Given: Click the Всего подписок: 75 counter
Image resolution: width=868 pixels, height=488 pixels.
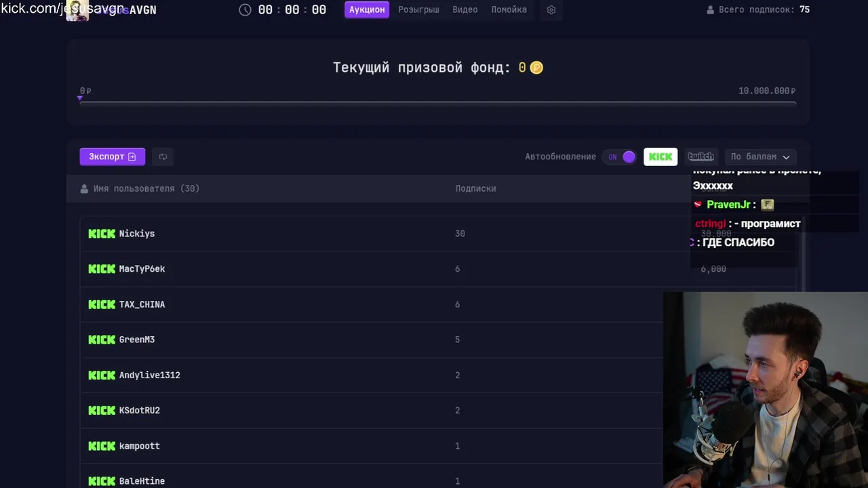Looking at the screenshot, I should point(758,10).
